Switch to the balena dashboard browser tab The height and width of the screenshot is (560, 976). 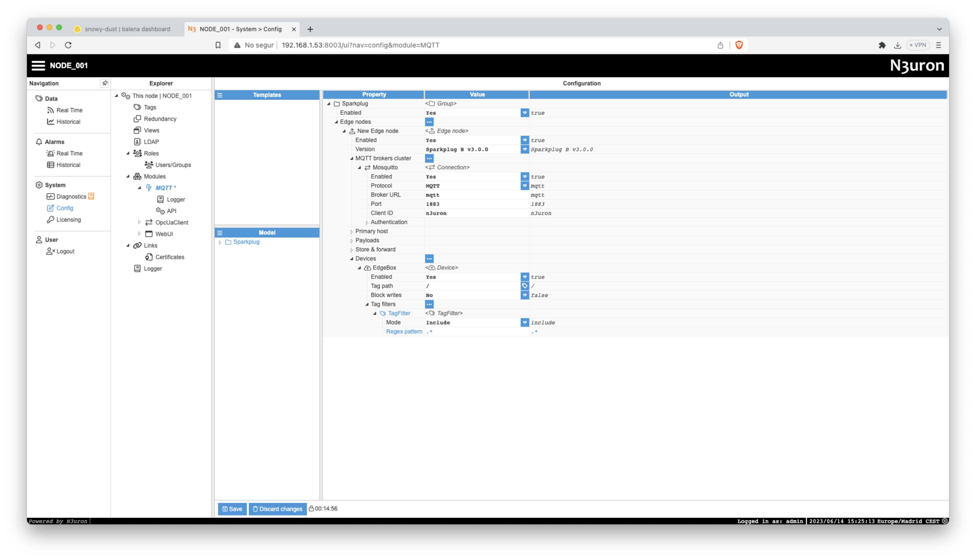[127, 29]
